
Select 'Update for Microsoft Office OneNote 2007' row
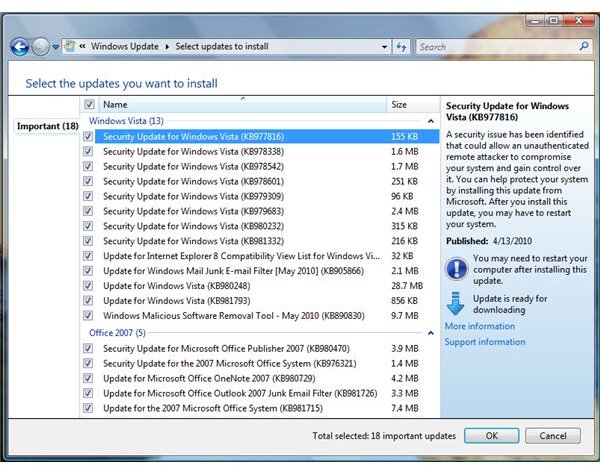(267, 378)
